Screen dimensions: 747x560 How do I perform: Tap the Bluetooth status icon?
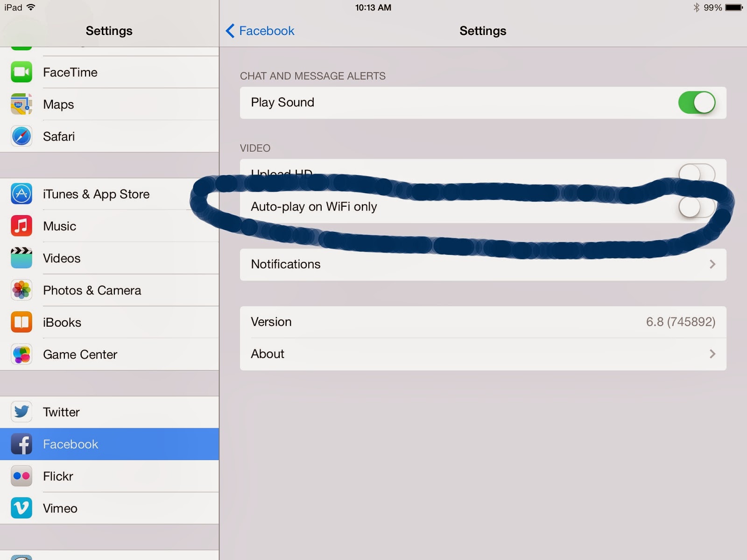696,7
